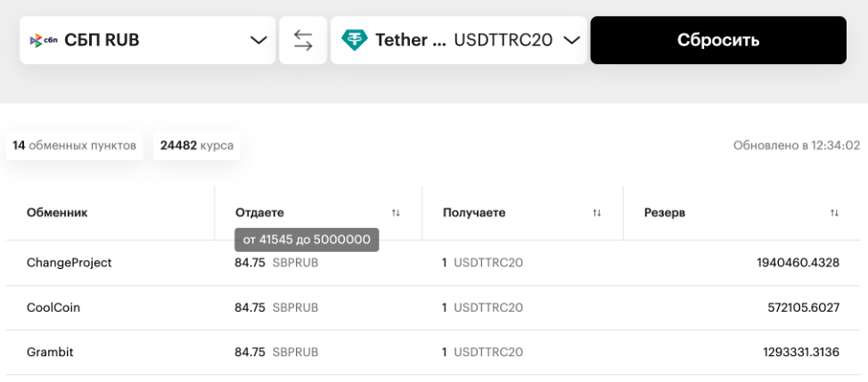Screen dimensions: 868x382
Task: Click the СБП logo icon
Action: pos(44,40)
